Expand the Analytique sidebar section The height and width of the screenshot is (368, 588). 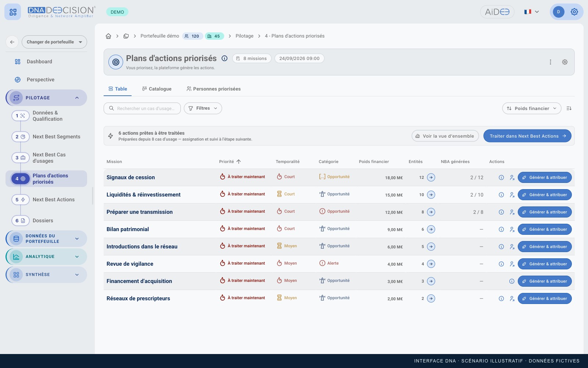point(47,256)
